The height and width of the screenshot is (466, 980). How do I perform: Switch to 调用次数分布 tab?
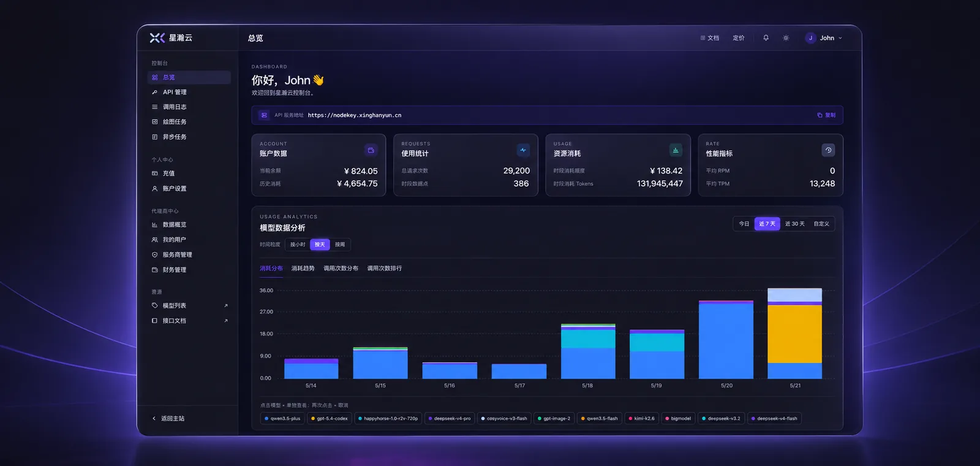tap(341, 269)
